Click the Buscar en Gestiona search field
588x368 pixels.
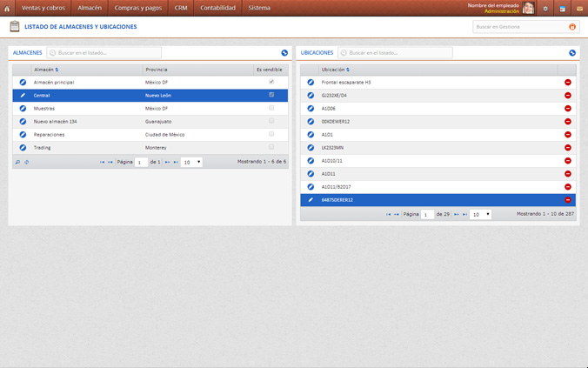519,27
